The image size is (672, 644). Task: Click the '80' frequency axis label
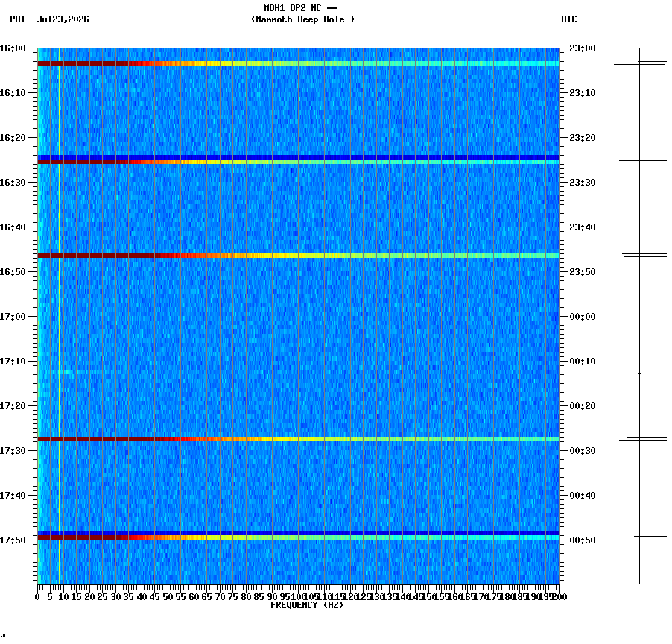pos(247,597)
